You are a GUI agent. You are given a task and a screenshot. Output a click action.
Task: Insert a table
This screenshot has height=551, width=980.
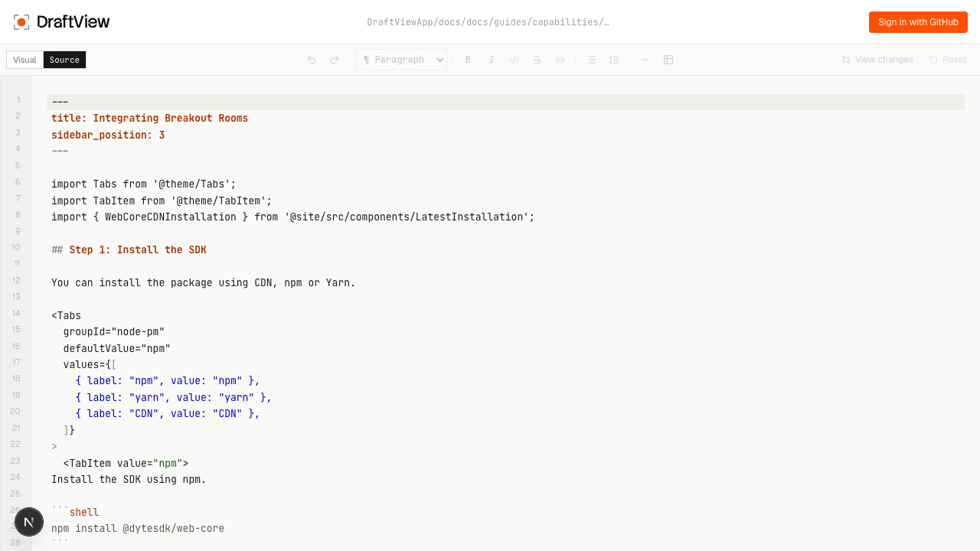[668, 60]
